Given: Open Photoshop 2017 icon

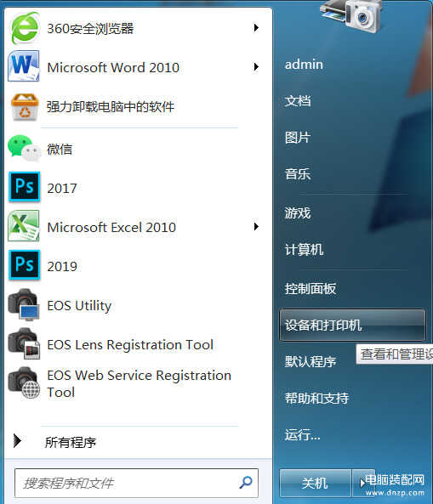Looking at the screenshot, I should click(x=25, y=187).
